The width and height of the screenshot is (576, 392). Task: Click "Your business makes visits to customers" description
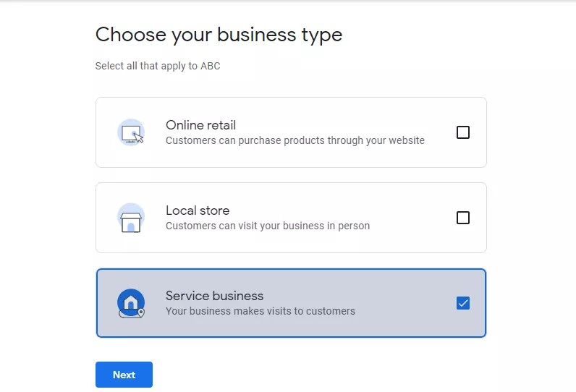(260, 311)
